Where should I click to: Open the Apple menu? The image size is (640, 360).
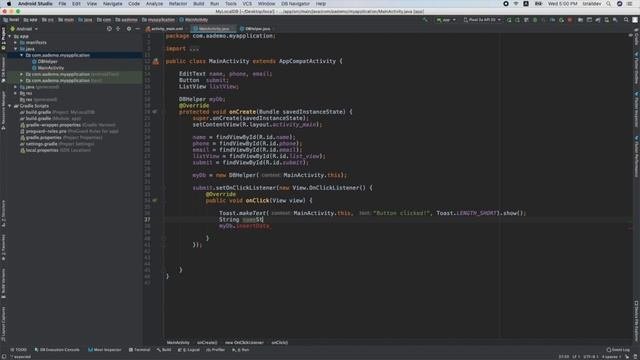9,4
